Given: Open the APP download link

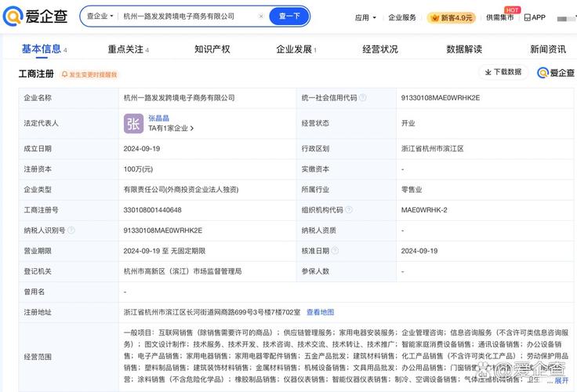Looking at the screenshot, I should tap(535, 17).
